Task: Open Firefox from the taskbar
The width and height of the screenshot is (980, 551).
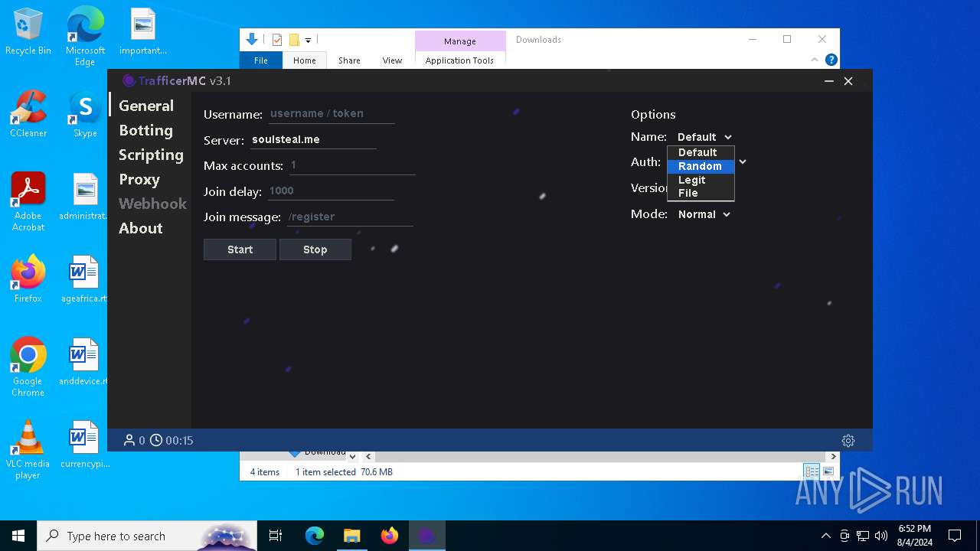Action: tap(390, 536)
